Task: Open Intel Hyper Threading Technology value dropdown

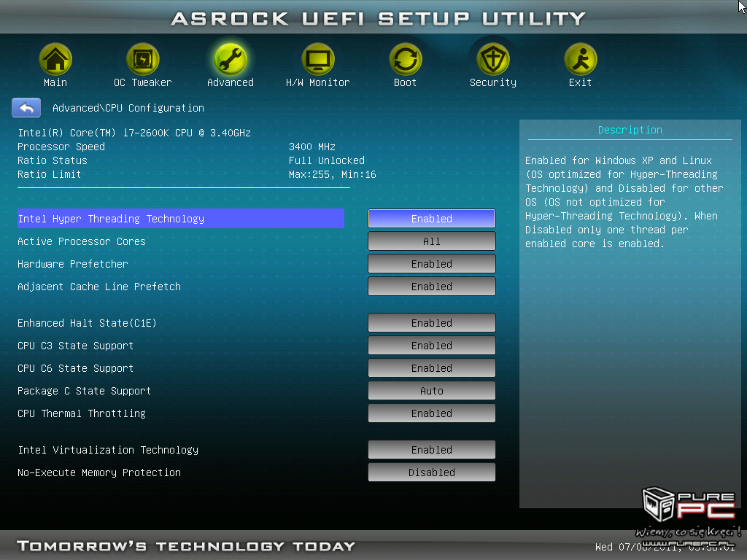Action: (432, 219)
